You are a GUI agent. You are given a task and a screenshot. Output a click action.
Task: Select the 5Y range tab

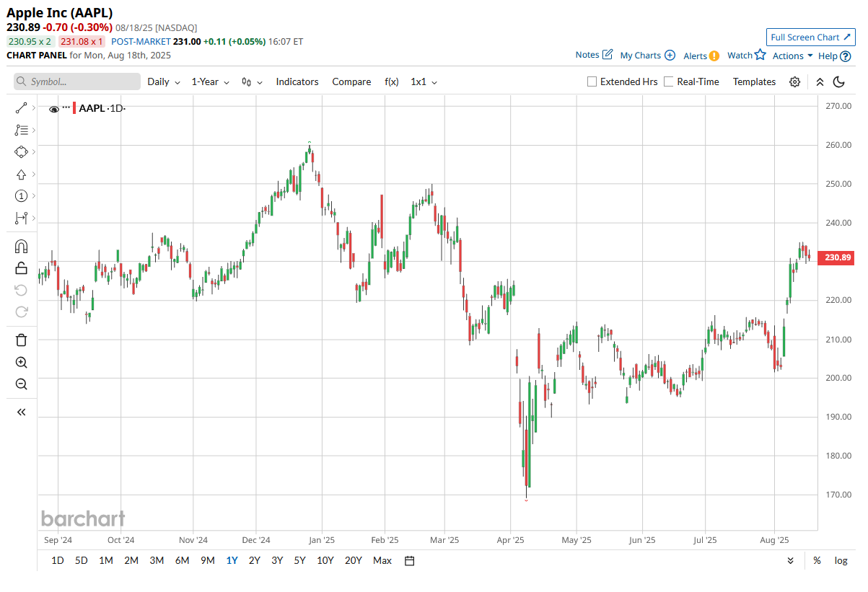point(299,560)
